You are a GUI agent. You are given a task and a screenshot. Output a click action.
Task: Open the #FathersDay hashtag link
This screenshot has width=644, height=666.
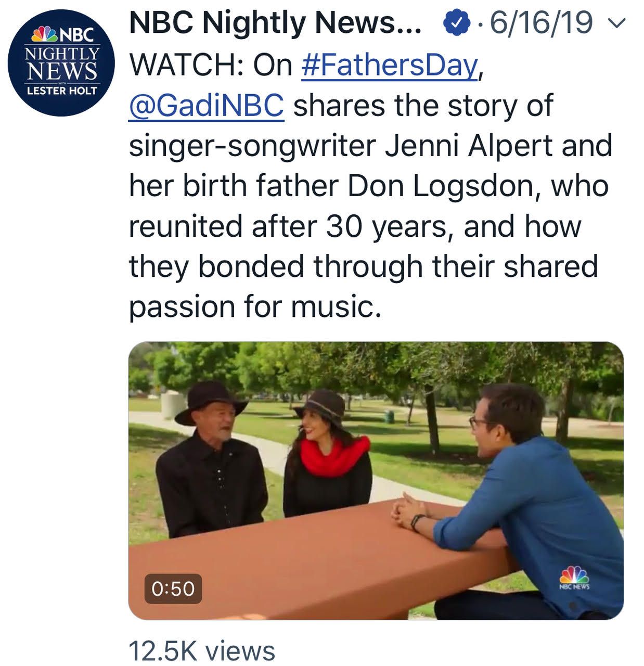pyautogui.click(x=389, y=65)
